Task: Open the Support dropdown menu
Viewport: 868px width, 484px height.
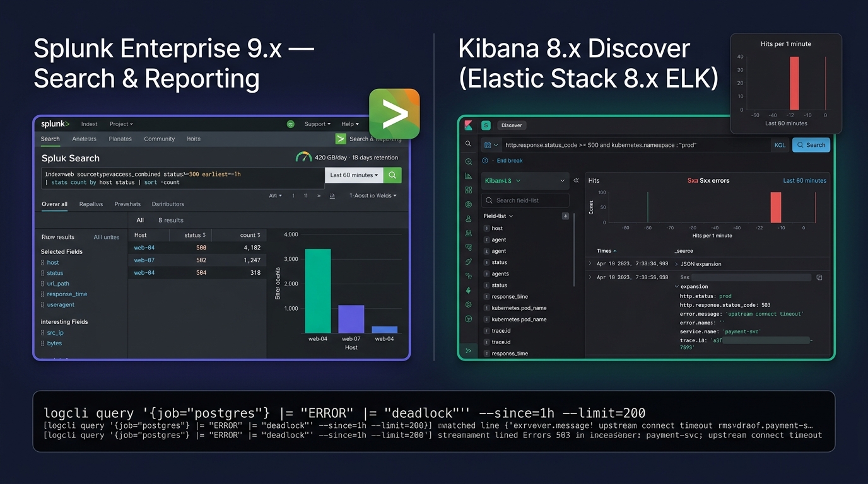Action: [317, 124]
